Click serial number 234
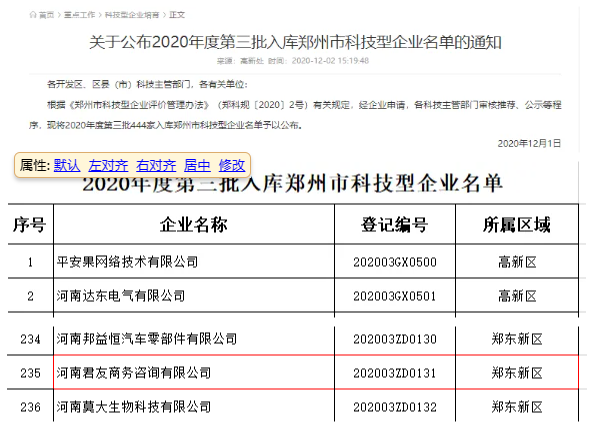This screenshot has height=433, width=592. point(30,339)
